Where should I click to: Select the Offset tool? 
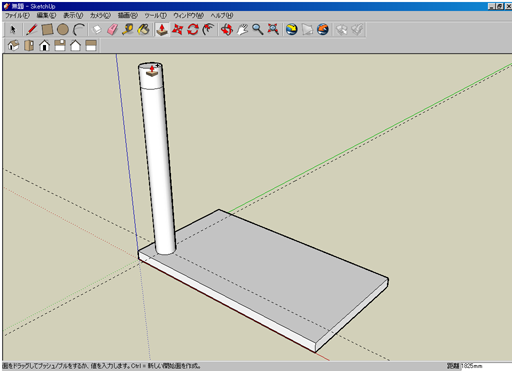(209, 30)
